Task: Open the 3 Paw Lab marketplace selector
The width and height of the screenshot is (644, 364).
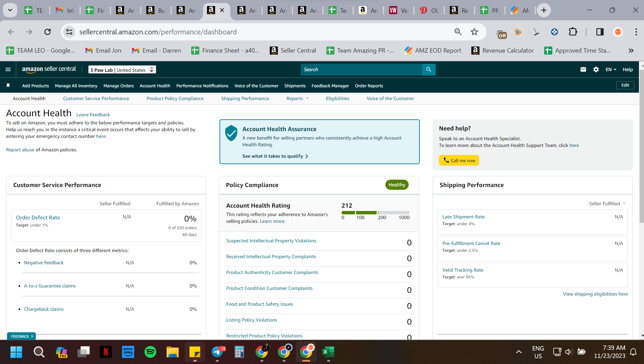Action: [x=122, y=70]
